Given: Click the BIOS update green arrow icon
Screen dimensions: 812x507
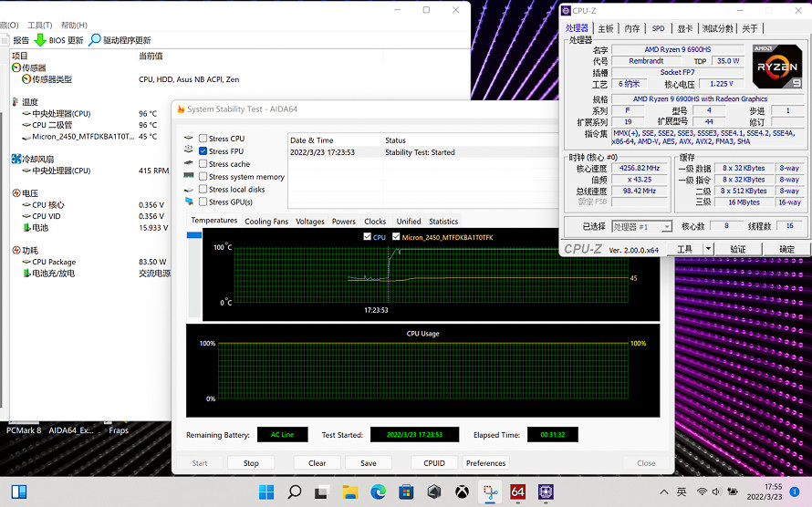Looking at the screenshot, I should (x=39, y=40).
